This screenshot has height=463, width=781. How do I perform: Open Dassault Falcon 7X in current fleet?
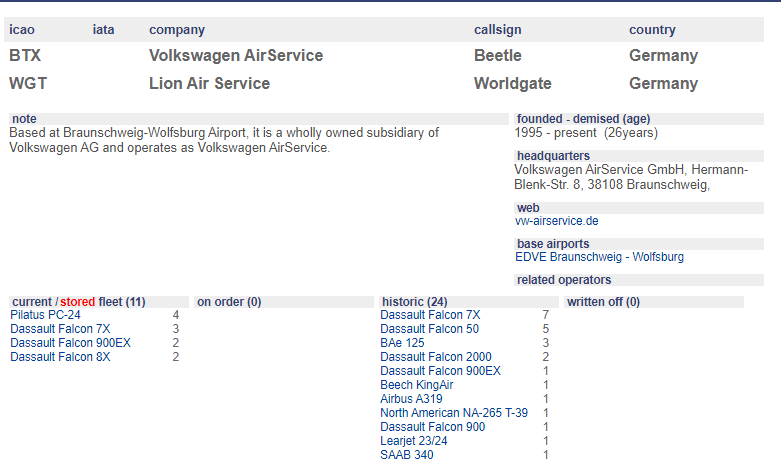click(x=60, y=329)
